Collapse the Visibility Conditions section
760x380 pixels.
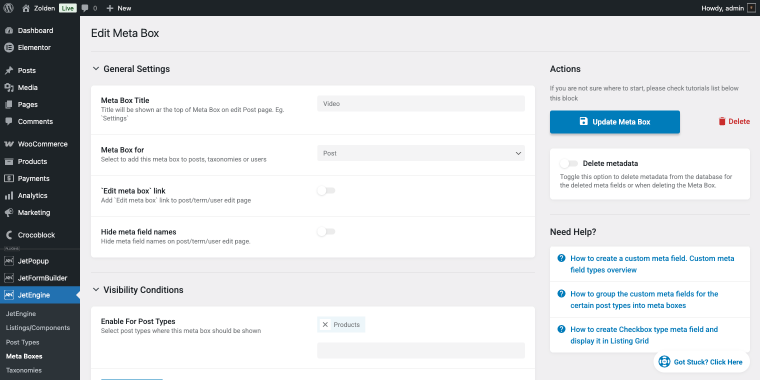coord(95,290)
